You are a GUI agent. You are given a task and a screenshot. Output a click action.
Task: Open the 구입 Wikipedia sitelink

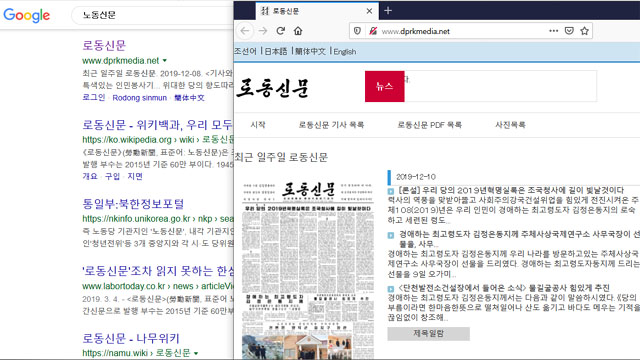(x=112, y=176)
